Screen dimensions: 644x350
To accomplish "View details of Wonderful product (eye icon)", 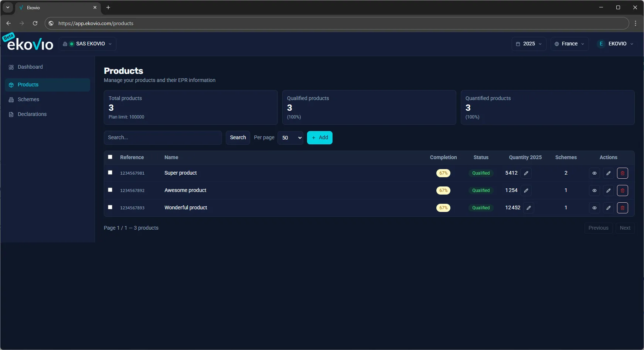I will click(x=594, y=208).
